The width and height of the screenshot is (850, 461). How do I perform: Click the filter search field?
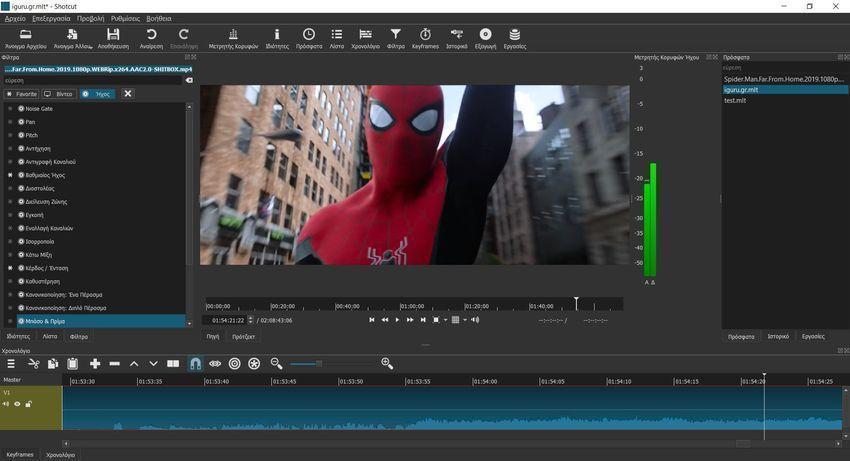(x=93, y=80)
